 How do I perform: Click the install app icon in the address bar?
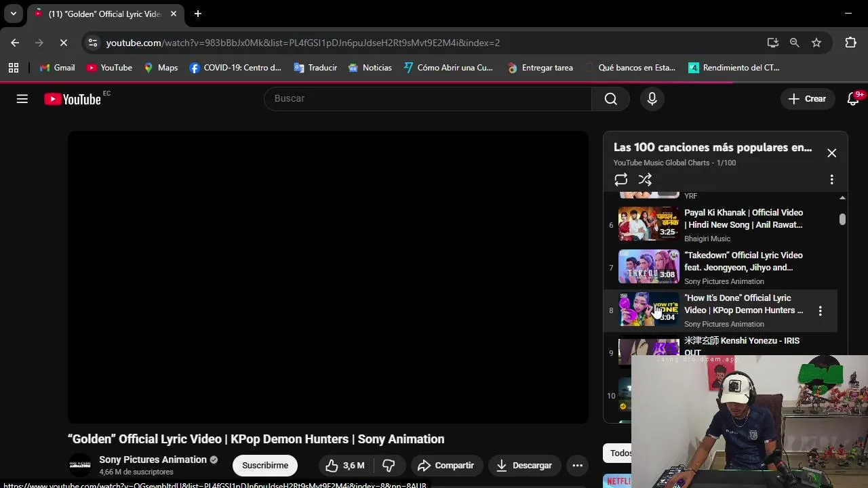772,43
